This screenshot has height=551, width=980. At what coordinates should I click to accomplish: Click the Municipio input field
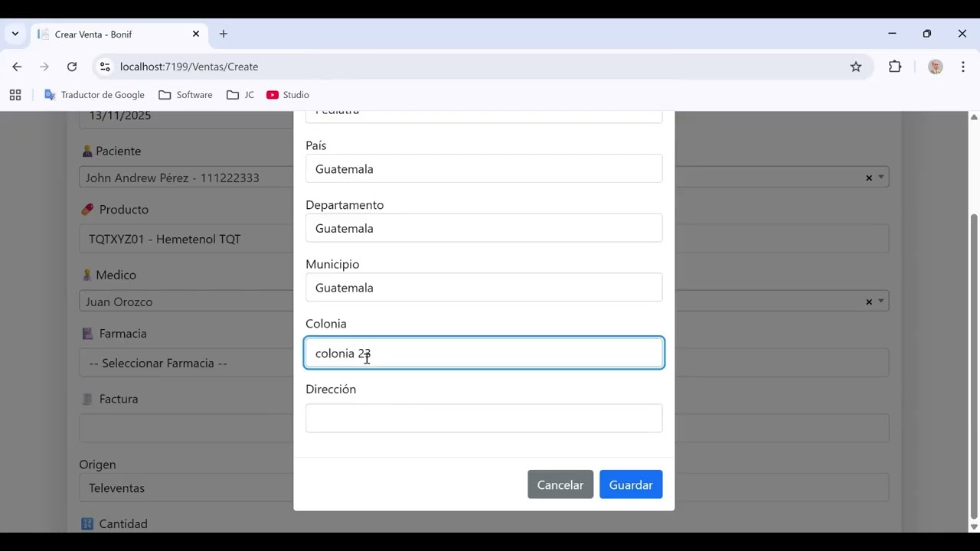484,288
